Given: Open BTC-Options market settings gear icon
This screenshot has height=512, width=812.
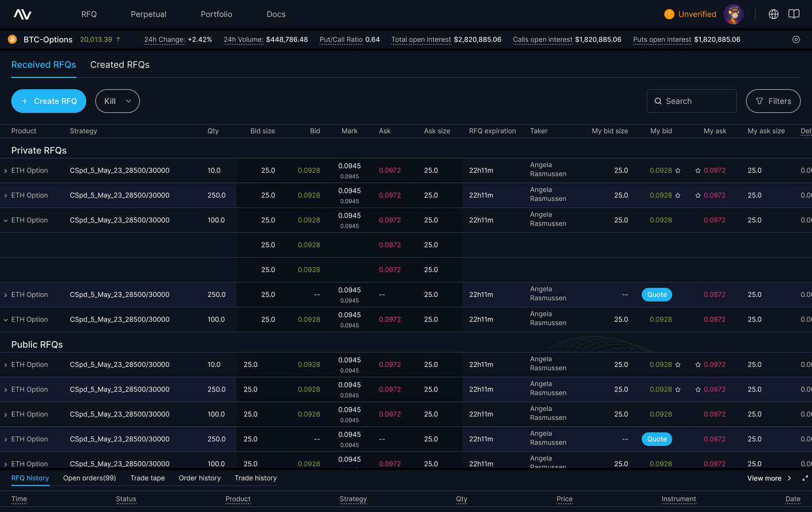Looking at the screenshot, I should [796, 39].
